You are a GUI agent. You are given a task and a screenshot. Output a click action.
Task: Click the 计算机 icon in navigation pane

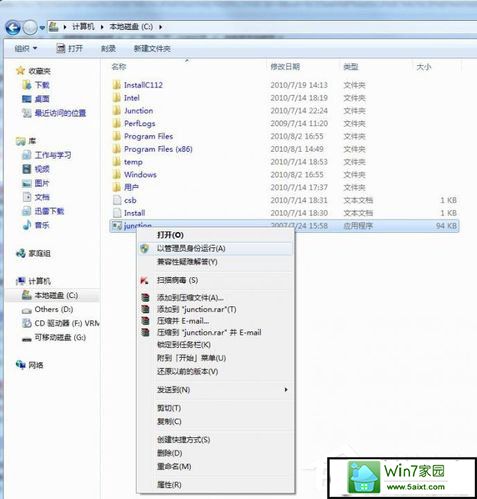[21, 281]
